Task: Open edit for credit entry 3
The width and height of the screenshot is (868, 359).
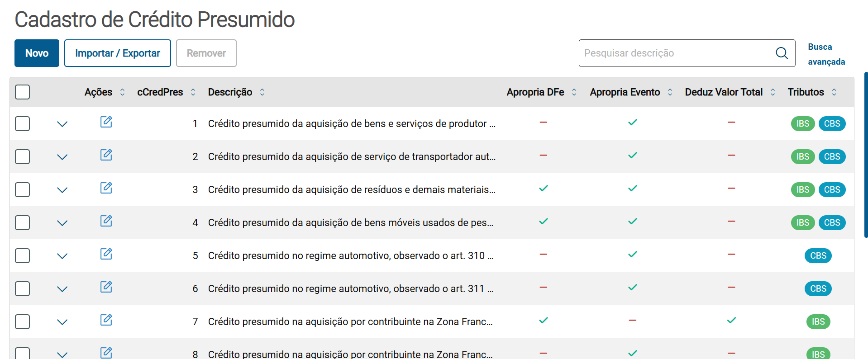Action: point(106,188)
